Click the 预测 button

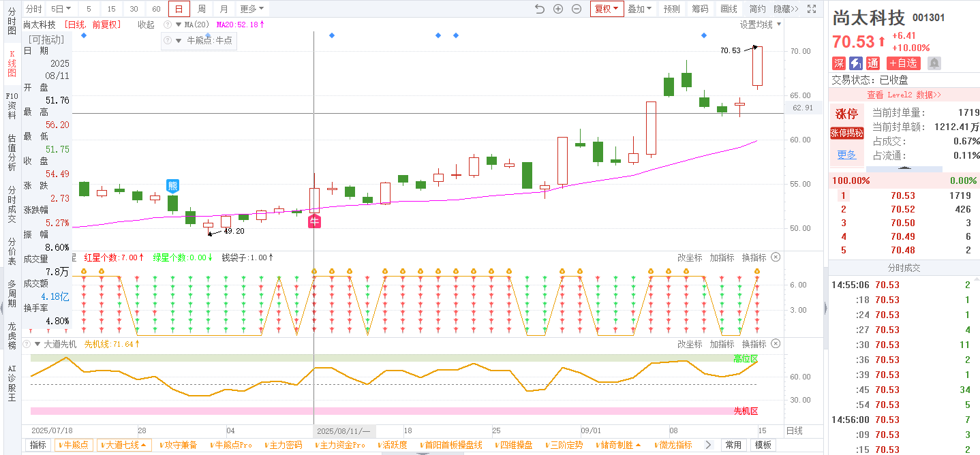671,9
